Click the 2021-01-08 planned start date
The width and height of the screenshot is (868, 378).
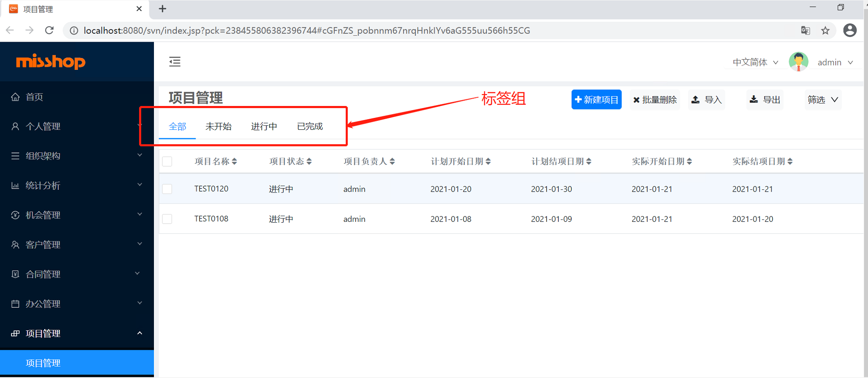tap(451, 219)
